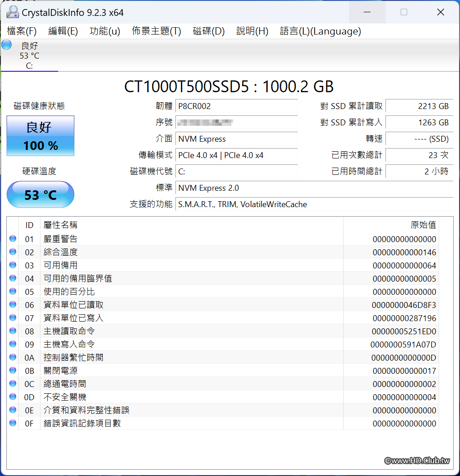460x476 pixels.
Task: Click raw value 000000591A07D
Action: pyautogui.click(x=403, y=345)
